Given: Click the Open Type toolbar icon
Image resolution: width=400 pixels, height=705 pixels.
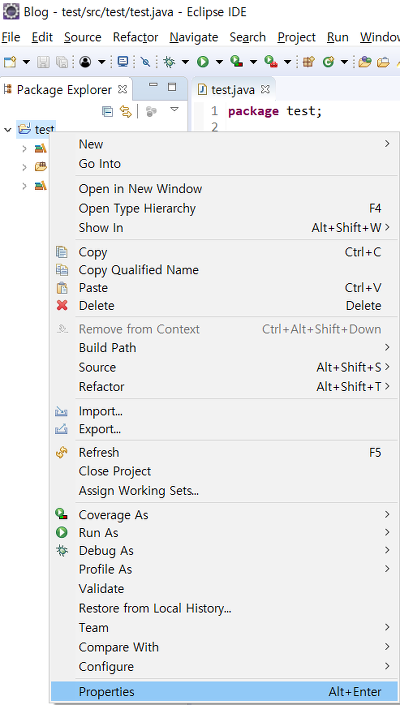Looking at the screenshot, I should pos(364,62).
